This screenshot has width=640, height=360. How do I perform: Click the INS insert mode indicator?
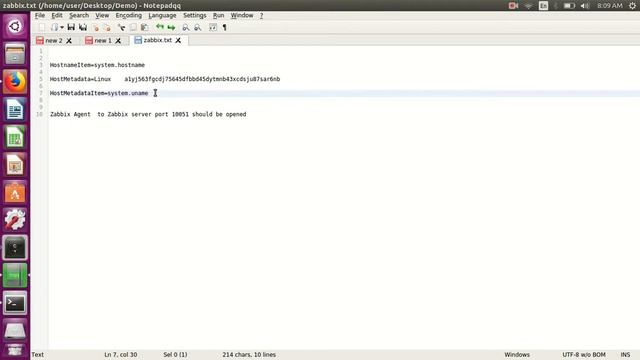pos(625,355)
